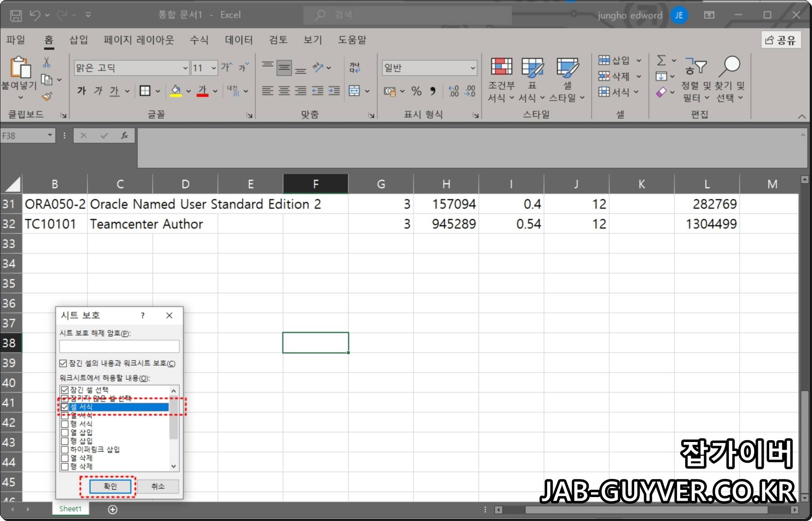The image size is (812, 521).
Task: Expand the Name Box dropdown F38
Action: coord(50,135)
